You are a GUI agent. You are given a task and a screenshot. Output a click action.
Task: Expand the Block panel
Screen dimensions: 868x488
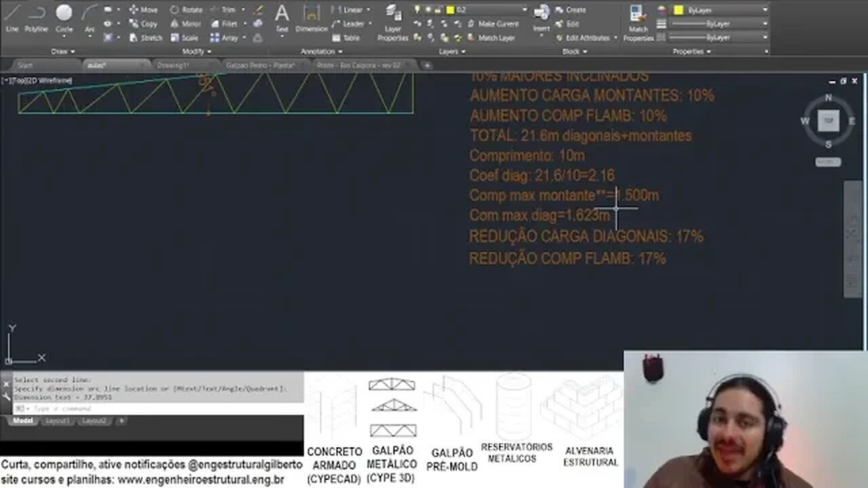[x=574, y=52]
